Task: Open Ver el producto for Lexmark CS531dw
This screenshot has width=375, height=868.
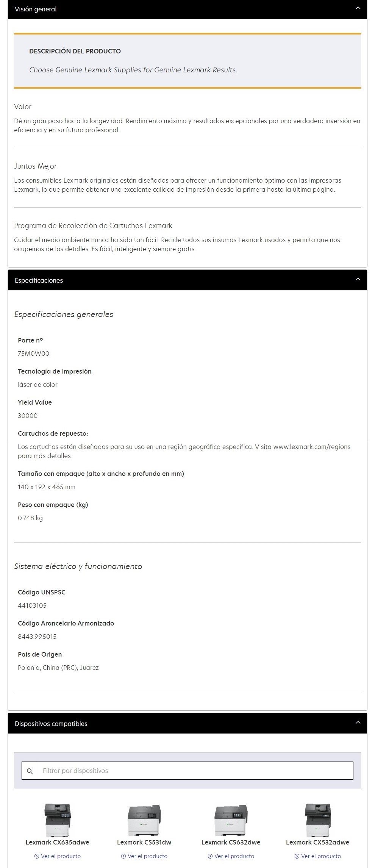Action: tap(147, 856)
